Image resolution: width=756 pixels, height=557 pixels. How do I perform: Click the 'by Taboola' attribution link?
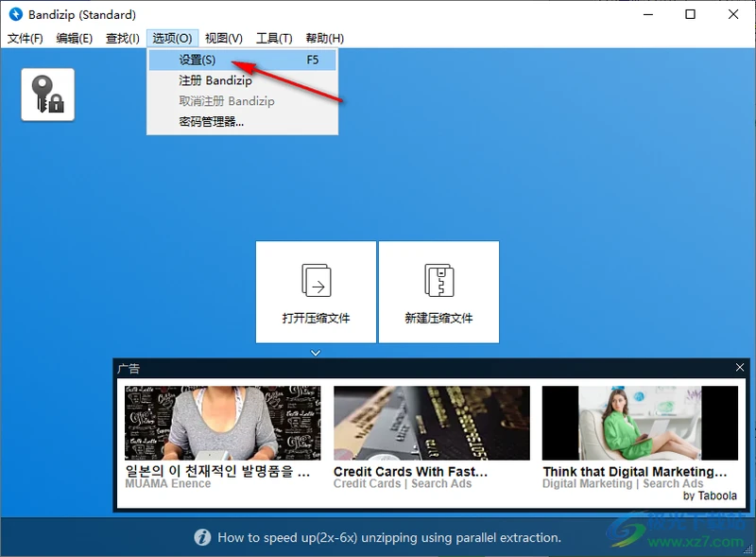pos(710,496)
